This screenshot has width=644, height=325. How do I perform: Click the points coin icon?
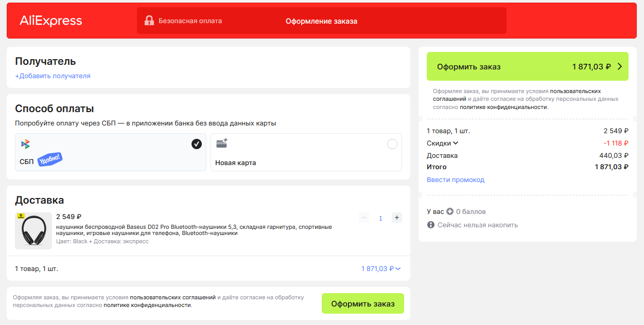point(450,211)
